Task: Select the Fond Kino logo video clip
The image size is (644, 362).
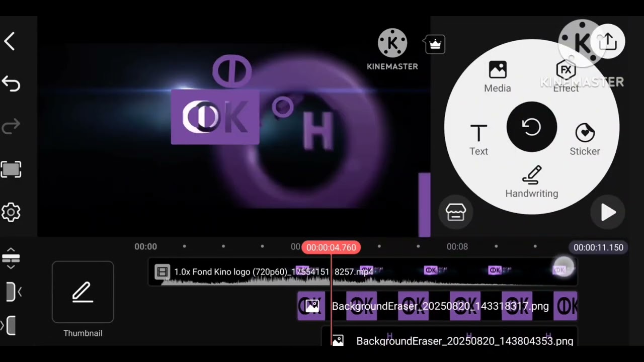Action: (x=362, y=272)
